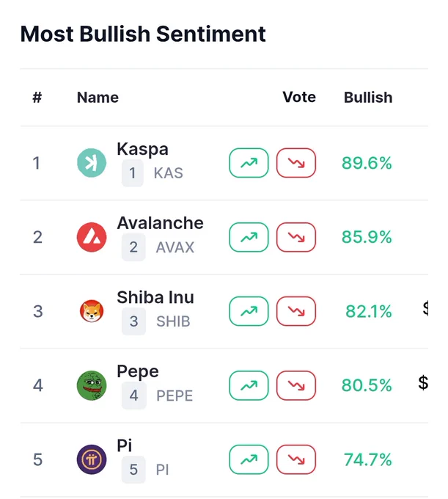The image size is (448, 499).
Task: Vote bullish on Shiba Inu
Action: coord(249,311)
